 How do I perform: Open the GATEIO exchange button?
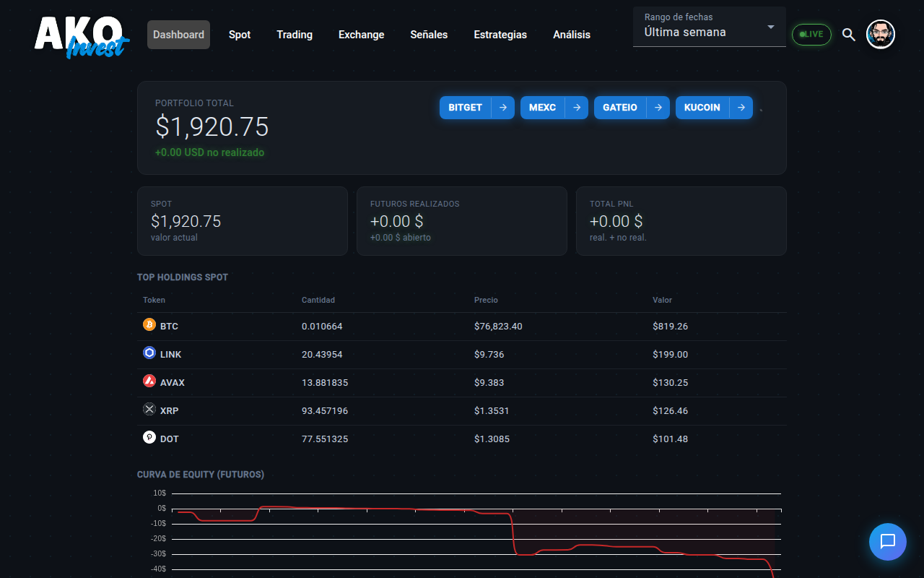point(620,108)
